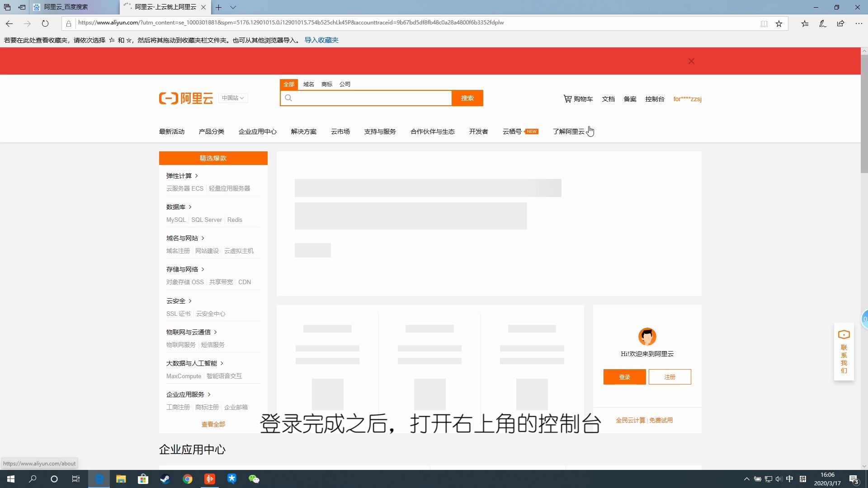Add page to favorites star icon
Screen dimensions: 868x488
coord(779,23)
